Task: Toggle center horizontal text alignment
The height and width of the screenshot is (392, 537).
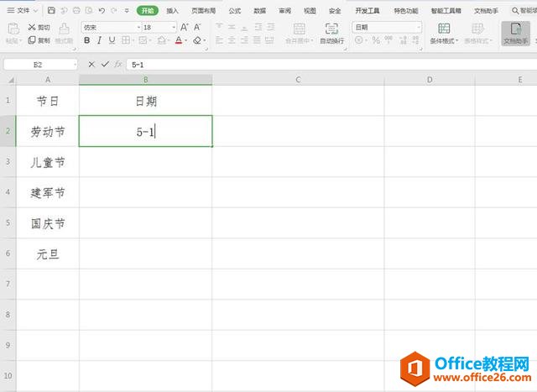Action: point(232,40)
